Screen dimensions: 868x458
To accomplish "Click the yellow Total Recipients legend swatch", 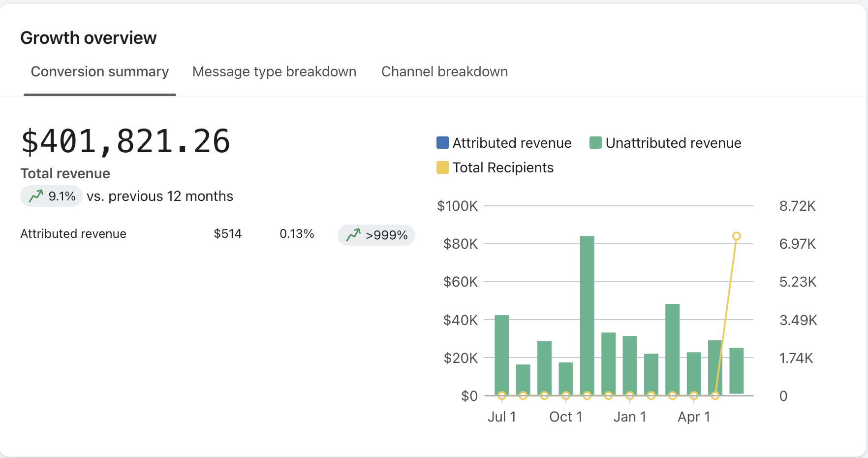I will coord(442,167).
